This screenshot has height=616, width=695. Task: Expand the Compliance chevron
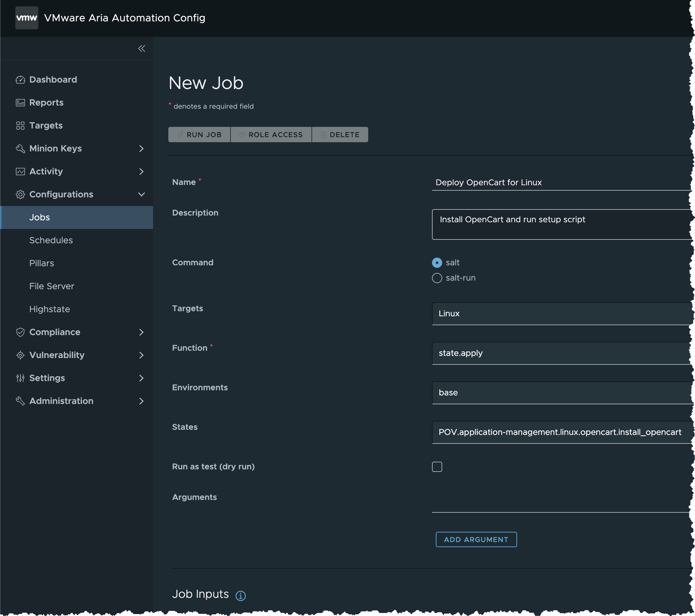[142, 332]
